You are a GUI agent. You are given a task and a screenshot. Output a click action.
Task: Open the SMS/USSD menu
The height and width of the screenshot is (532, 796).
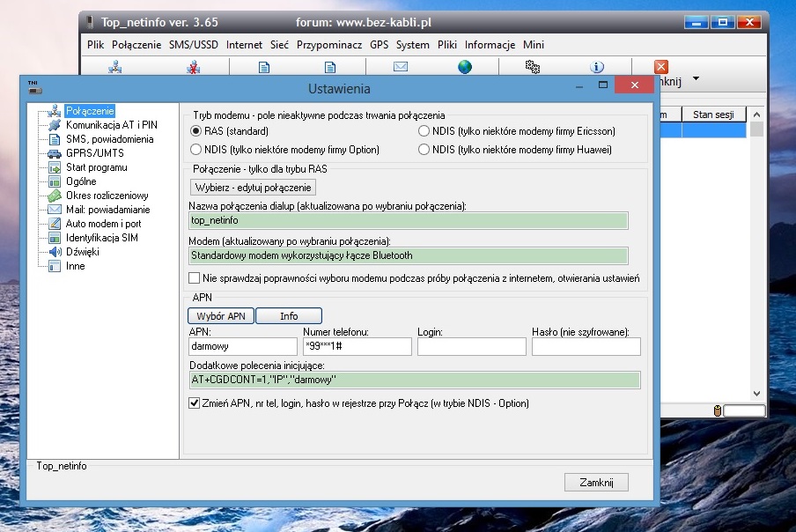pyautogui.click(x=194, y=45)
